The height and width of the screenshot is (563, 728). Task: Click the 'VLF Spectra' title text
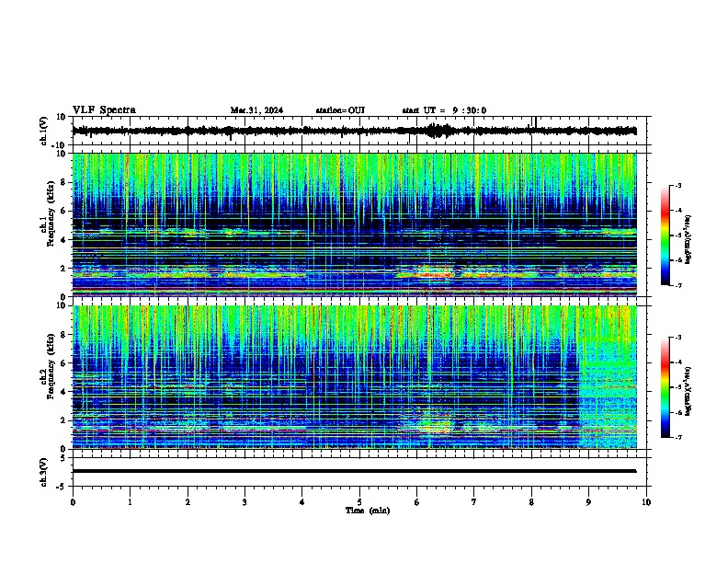tap(104, 110)
